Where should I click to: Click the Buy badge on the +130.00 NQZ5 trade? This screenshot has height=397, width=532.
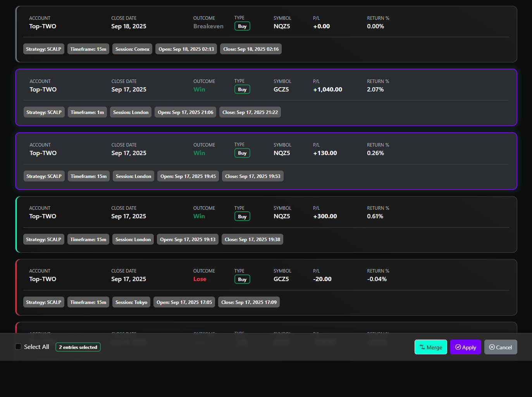tap(242, 153)
